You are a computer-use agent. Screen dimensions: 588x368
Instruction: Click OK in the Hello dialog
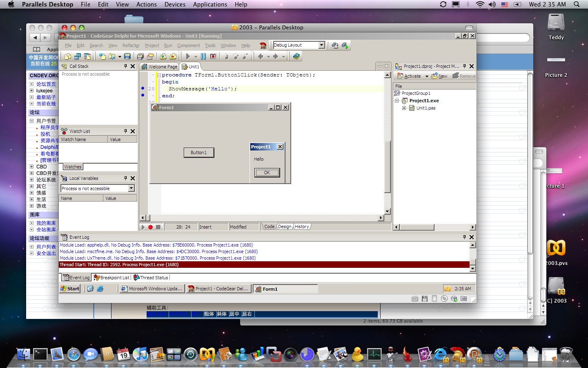pos(267,173)
